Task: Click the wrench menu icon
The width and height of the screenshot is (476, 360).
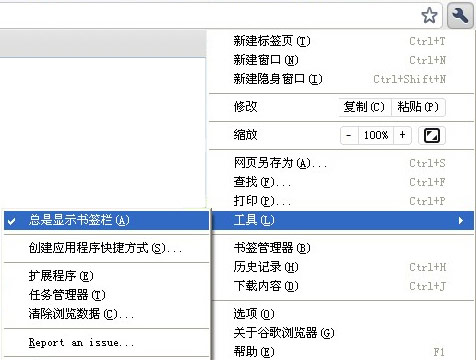Action: [x=460, y=15]
